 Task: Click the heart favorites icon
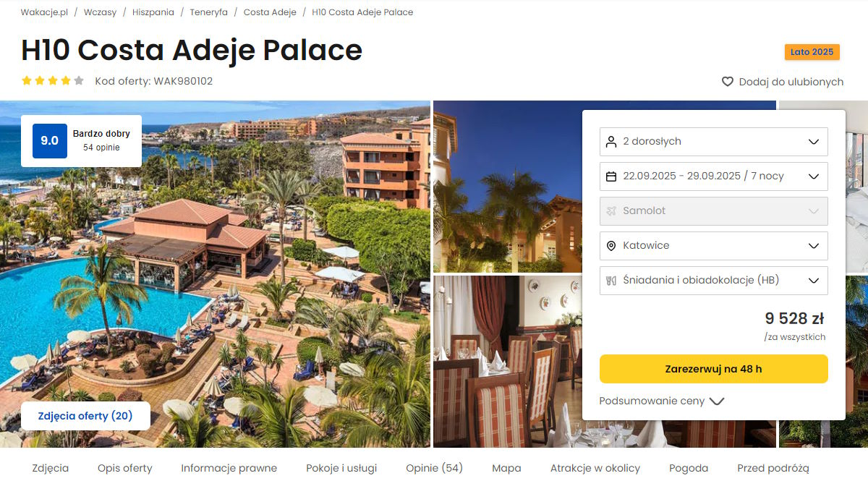(x=728, y=82)
